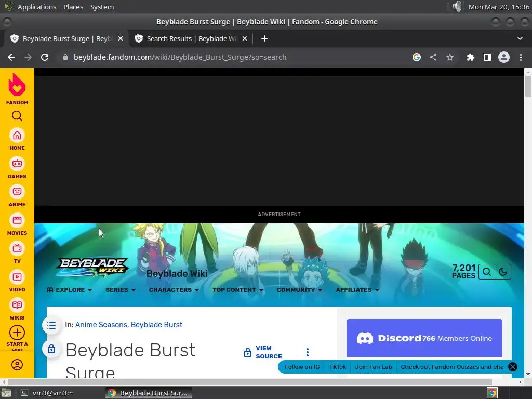This screenshot has height=399, width=532.
Task: Click the address bar URL field
Action: coord(234,57)
